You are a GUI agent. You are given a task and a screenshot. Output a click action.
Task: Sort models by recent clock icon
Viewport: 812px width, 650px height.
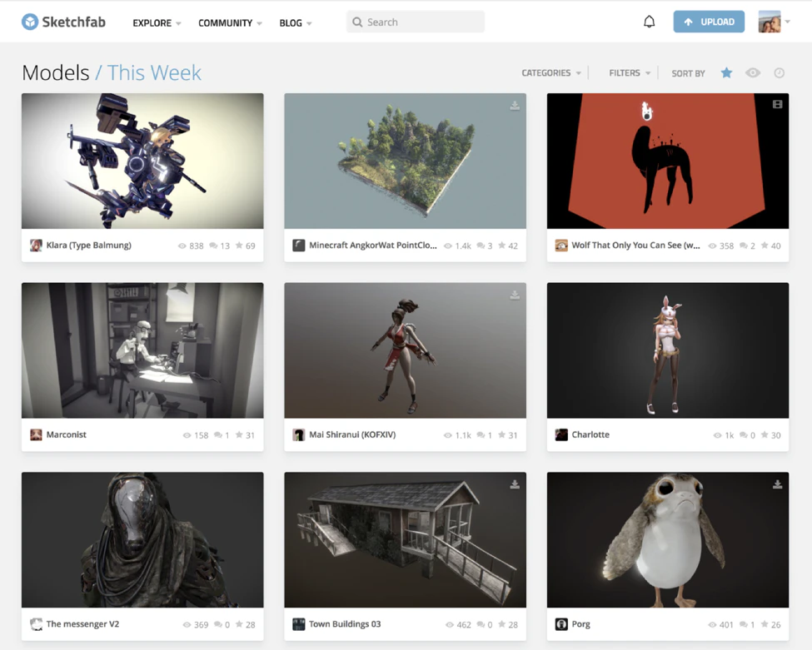[780, 73]
